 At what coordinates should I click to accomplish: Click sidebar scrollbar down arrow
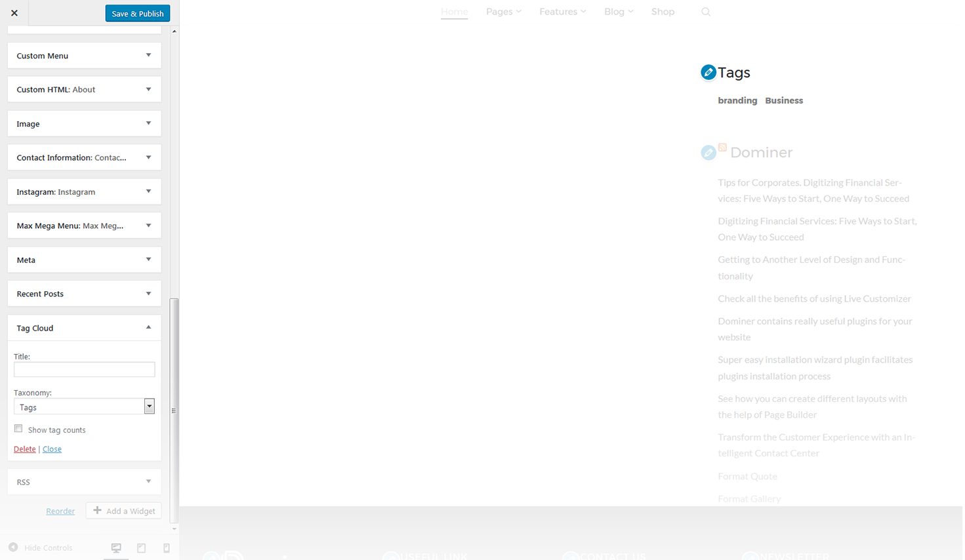point(174,529)
